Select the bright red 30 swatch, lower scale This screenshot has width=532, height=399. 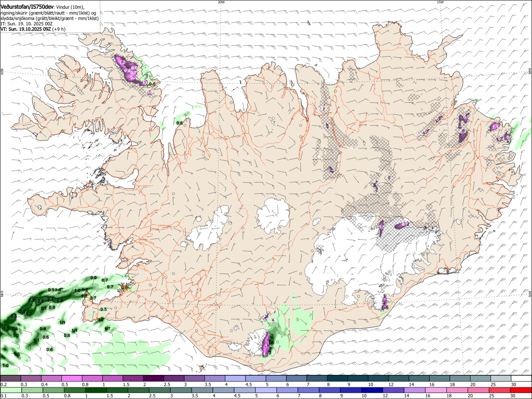521,390
